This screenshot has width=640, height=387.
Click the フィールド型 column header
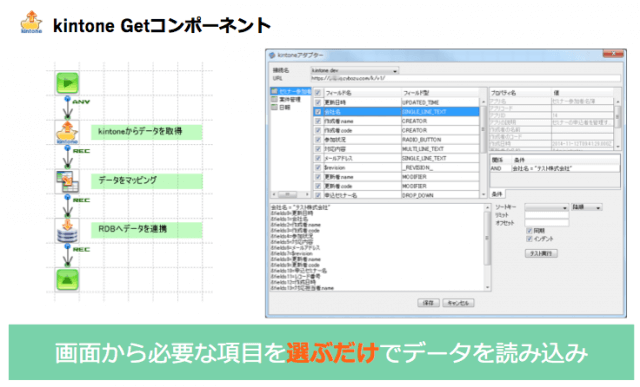pos(440,93)
